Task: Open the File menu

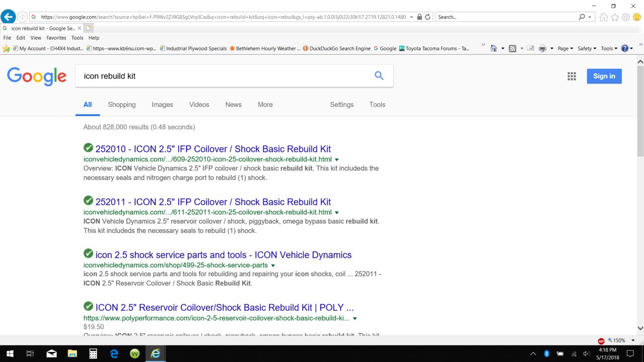Action: click(x=7, y=38)
